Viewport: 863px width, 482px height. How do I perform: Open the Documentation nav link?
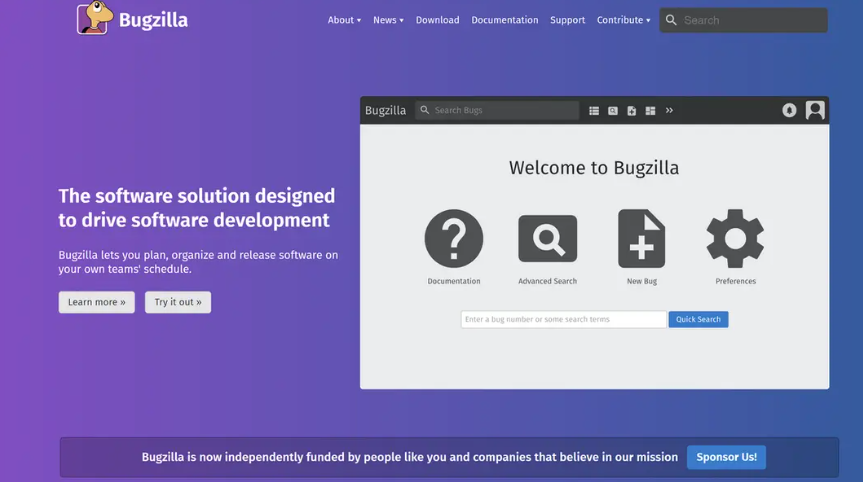coord(505,20)
